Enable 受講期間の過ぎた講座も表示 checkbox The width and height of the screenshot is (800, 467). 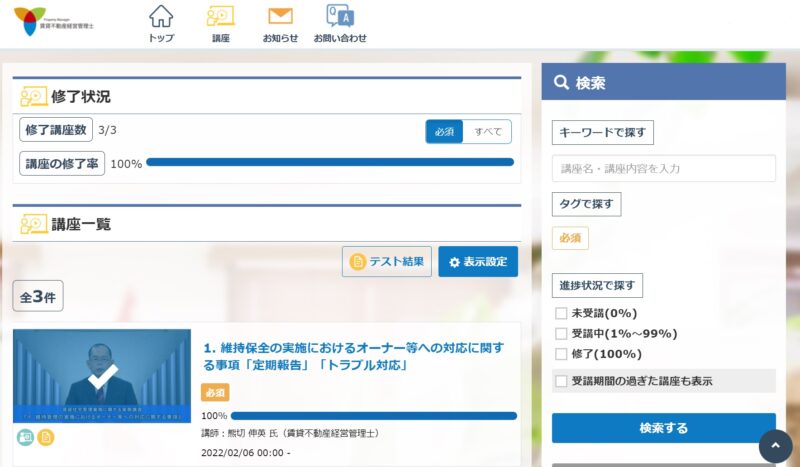point(561,381)
